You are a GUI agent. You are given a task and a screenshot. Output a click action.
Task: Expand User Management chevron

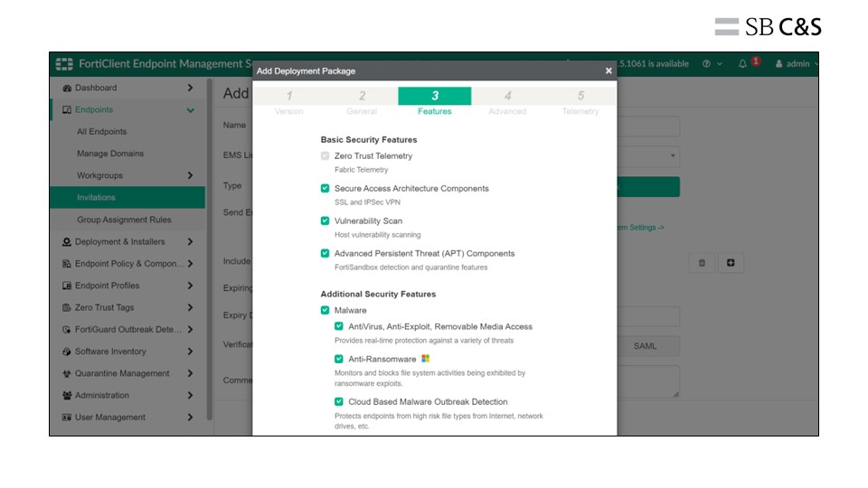point(190,418)
